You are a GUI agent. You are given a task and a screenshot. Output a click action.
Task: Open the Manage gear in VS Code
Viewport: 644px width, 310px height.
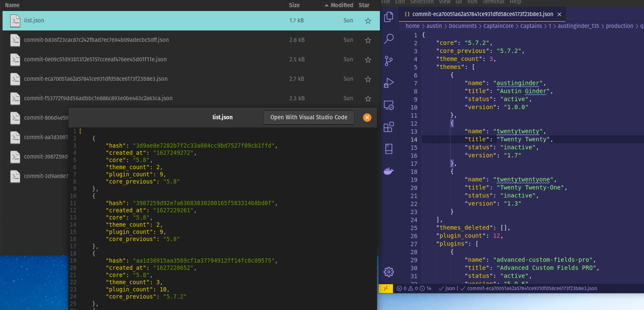click(389, 272)
